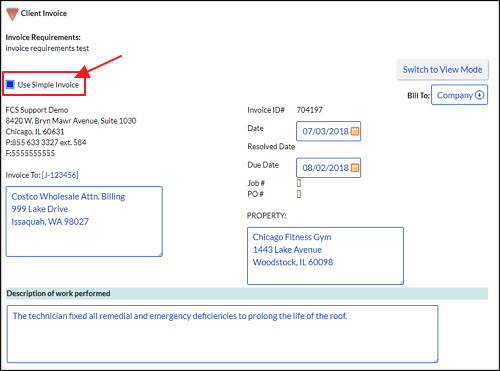Click the Due Date field showing 08/02/2018
This screenshot has width=500, height=371.
[328, 167]
